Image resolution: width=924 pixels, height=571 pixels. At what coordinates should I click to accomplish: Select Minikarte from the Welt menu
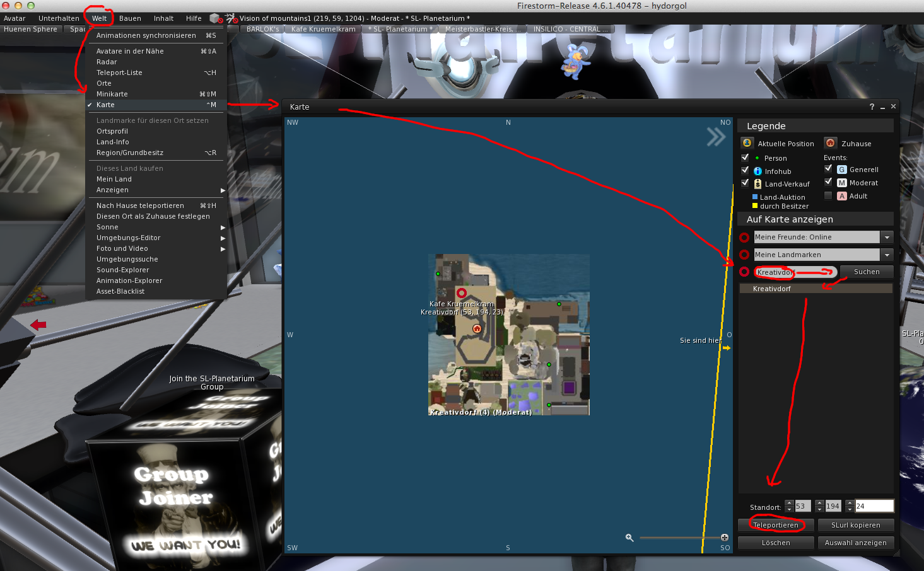click(x=112, y=94)
